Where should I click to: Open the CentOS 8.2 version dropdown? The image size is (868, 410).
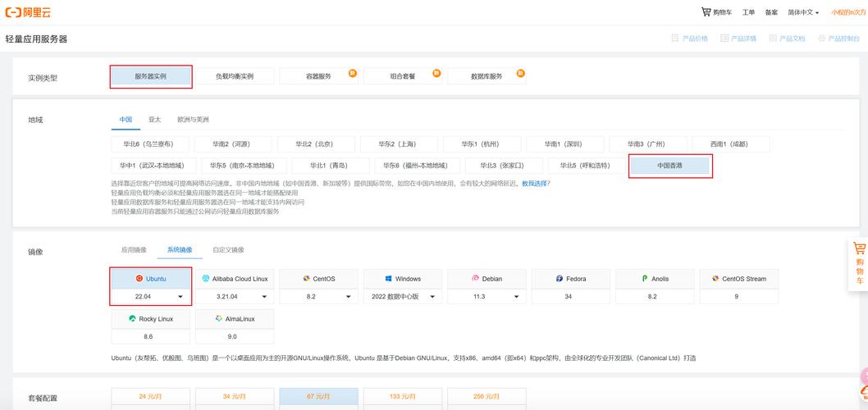pos(348,297)
